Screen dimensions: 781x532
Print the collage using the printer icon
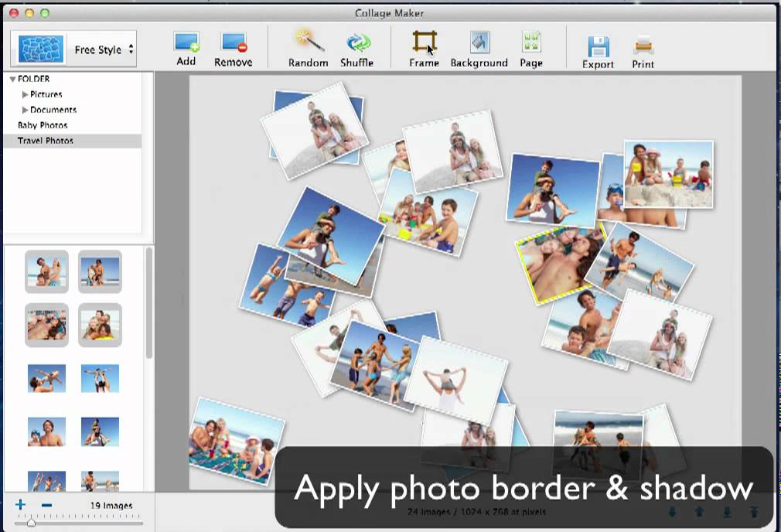coord(643,46)
